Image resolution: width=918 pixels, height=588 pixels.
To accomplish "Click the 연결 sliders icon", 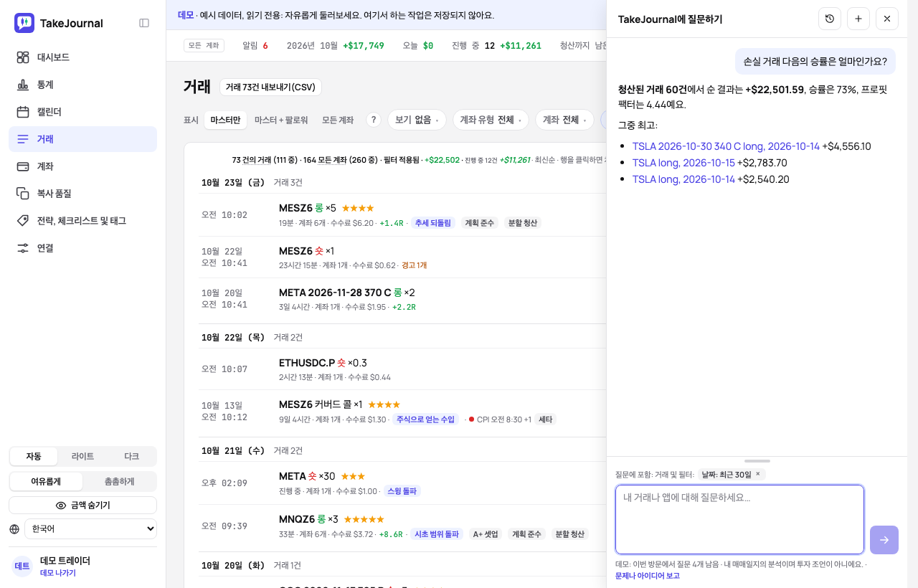I will [23, 248].
